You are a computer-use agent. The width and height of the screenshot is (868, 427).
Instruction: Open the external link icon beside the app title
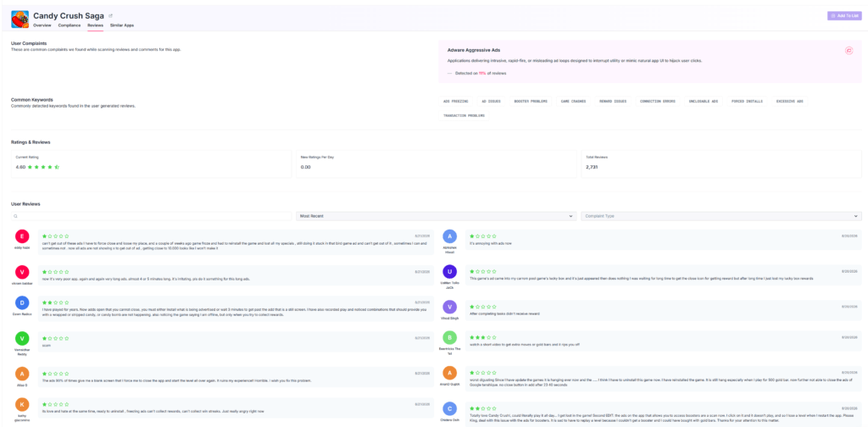coord(110,15)
